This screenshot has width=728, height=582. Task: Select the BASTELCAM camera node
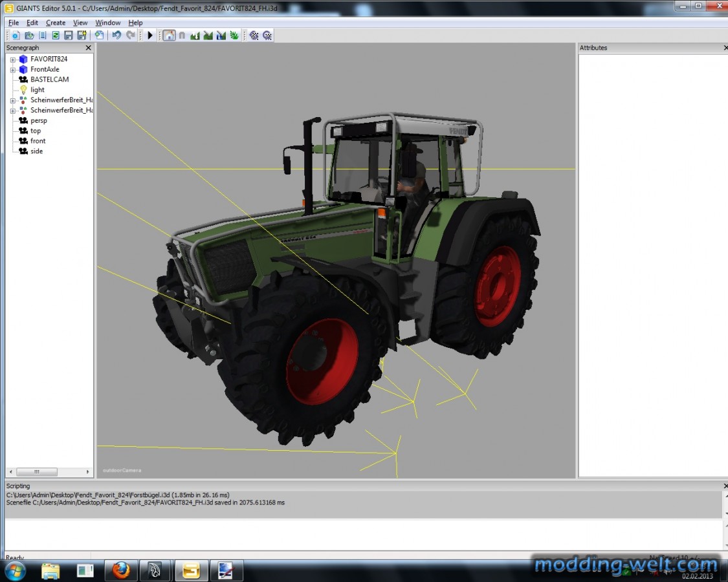tap(49, 80)
